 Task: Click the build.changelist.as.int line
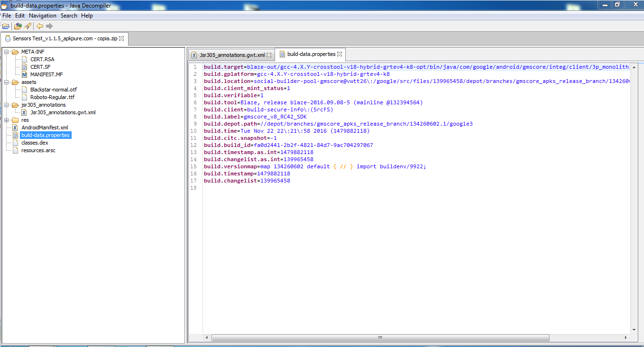(x=258, y=159)
